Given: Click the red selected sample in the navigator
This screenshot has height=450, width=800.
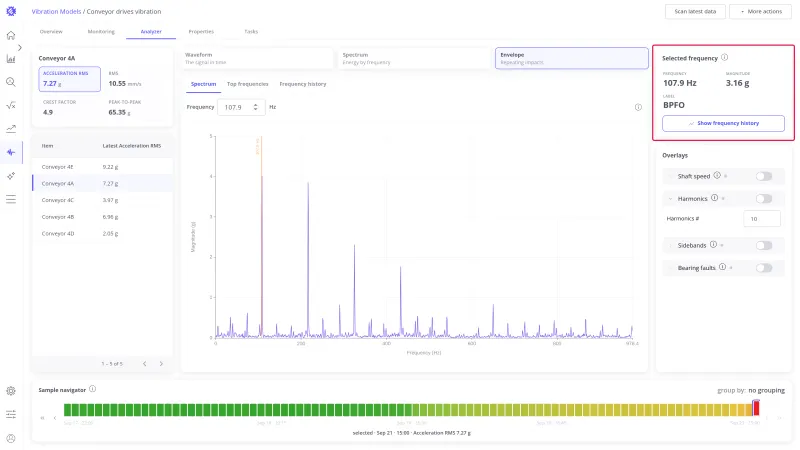Looking at the screenshot, I should pyautogui.click(x=756, y=408).
